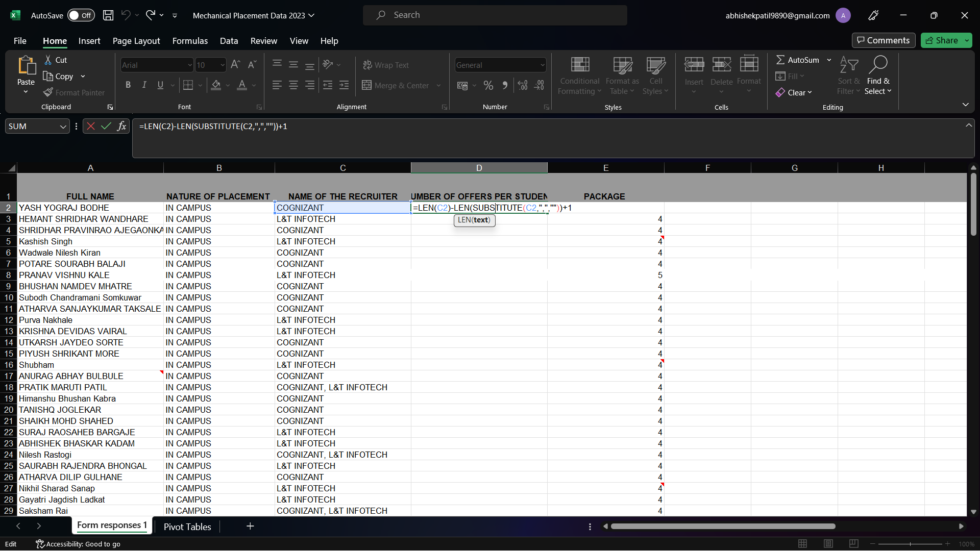The image size is (980, 551).
Task: Click the zoom level slider
Action: pos(910,544)
